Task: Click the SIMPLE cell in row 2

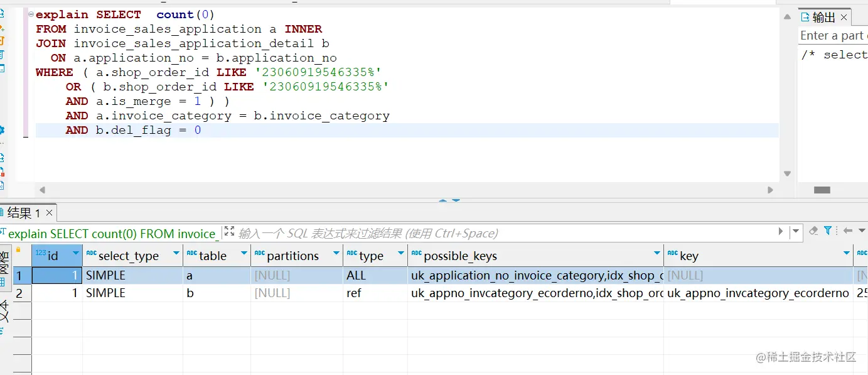Action: pos(132,293)
